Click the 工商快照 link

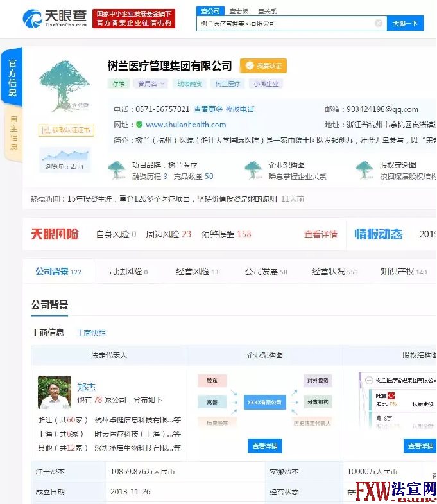click(93, 333)
